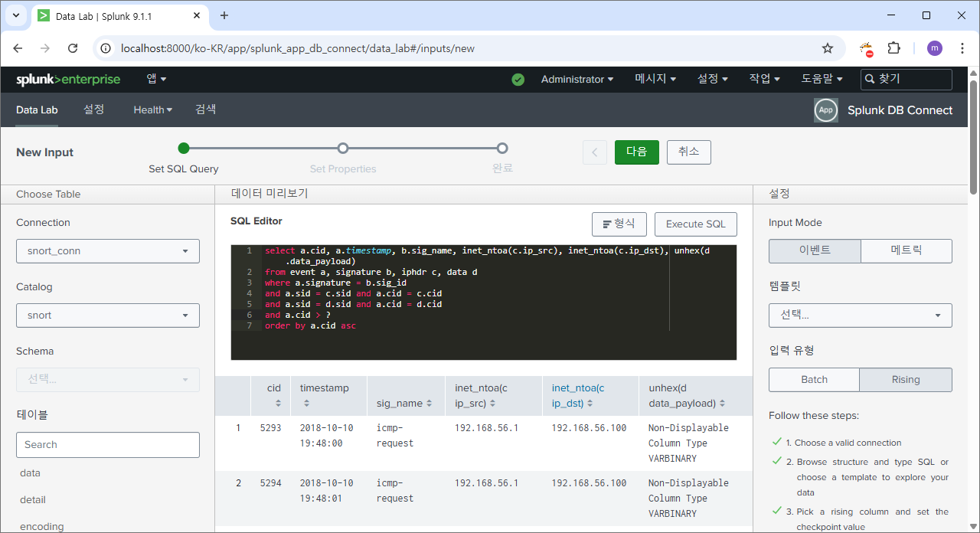Click the 형식 format button
Image resolution: width=980 pixels, height=533 pixels.
point(619,224)
